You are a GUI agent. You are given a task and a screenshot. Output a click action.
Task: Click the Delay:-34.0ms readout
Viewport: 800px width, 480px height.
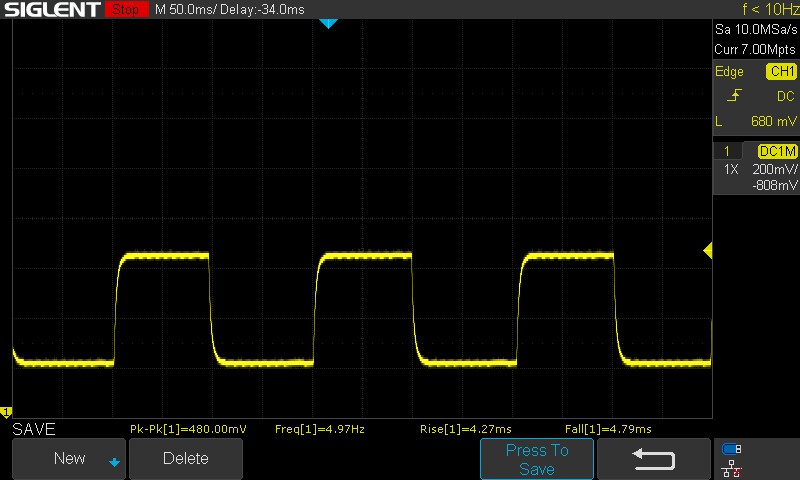pyautogui.click(x=262, y=10)
